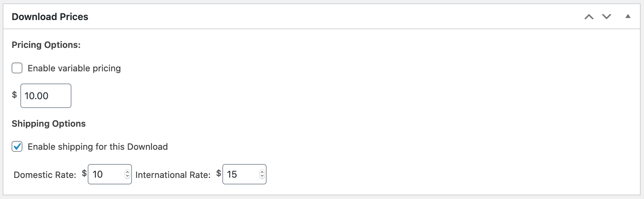Collapse the Download Prices panel with the triangle

628,16
